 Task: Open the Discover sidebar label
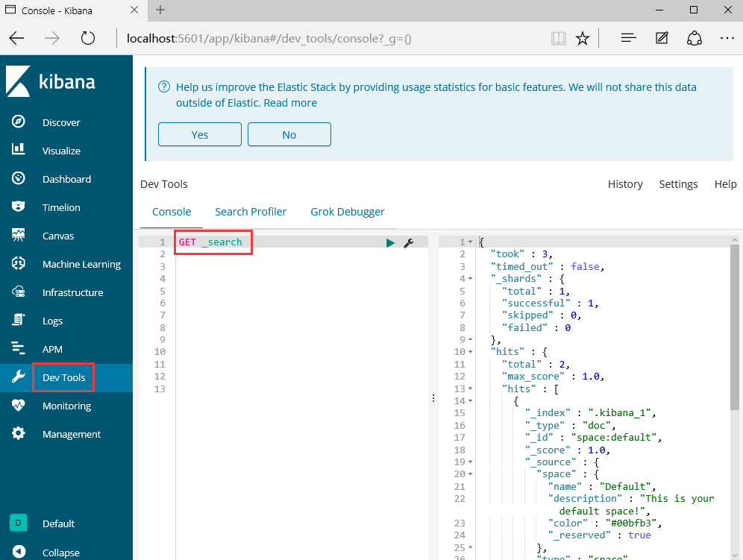point(61,123)
